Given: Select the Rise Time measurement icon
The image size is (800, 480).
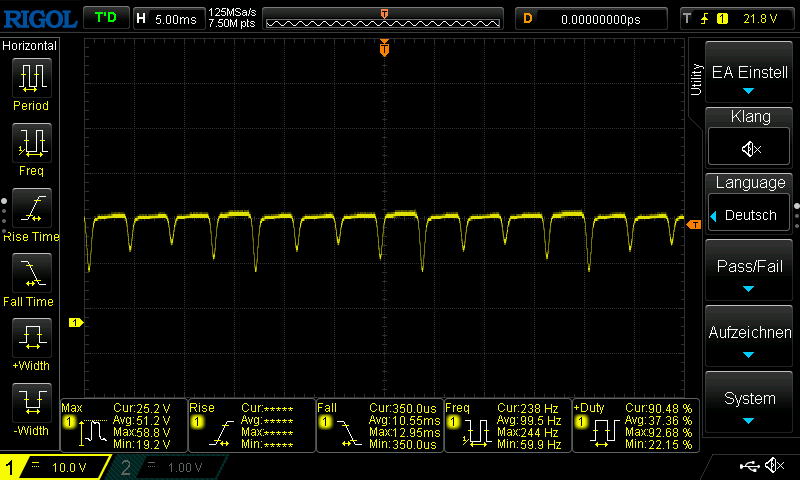Looking at the screenshot, I should pos(32,208).
